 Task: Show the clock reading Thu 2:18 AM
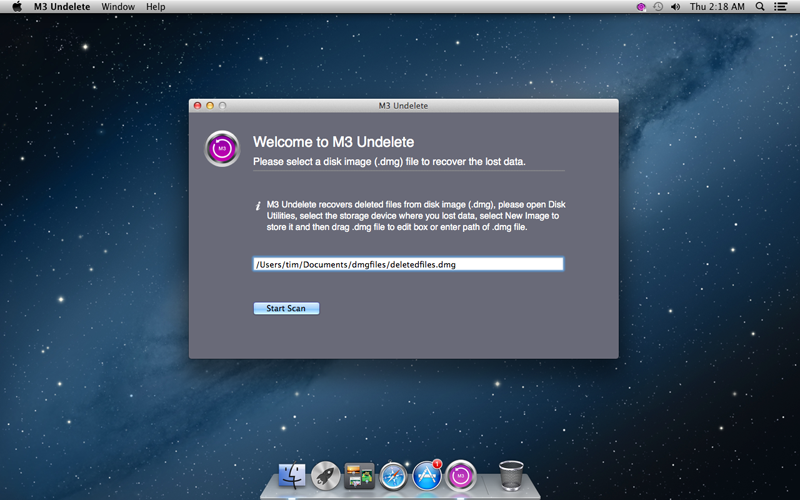click(717, 7)
